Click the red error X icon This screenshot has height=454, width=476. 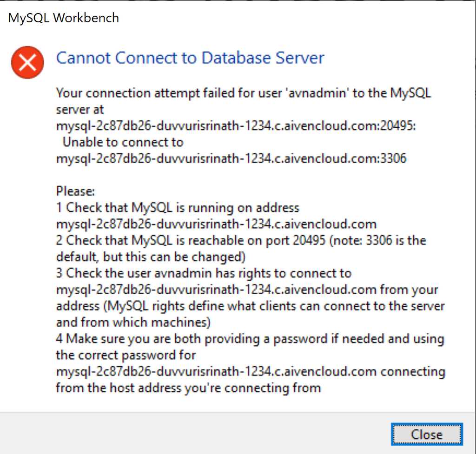tap(27, 63)
